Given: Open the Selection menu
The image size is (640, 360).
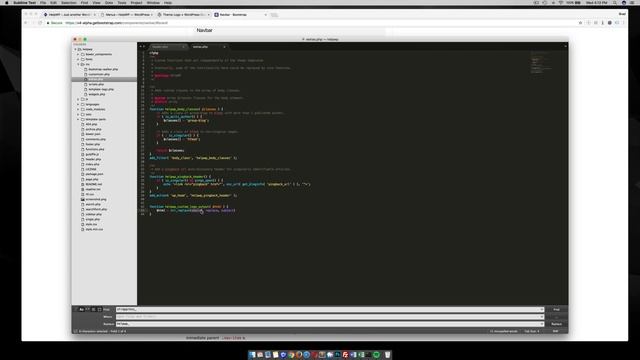Looking at the screenshot, I should click(69, 2).
